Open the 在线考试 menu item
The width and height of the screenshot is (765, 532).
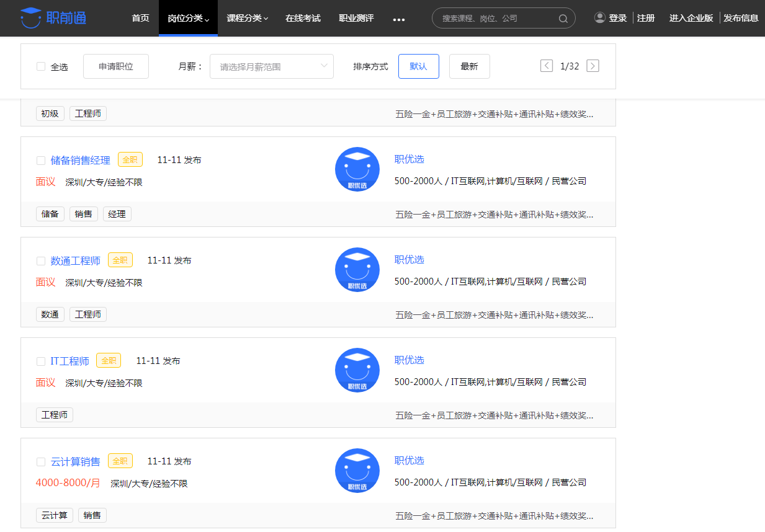pos(302,18)
